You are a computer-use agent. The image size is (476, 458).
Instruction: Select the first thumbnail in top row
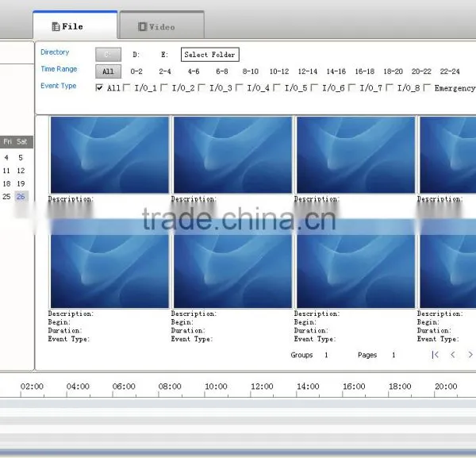click(109, 155)
